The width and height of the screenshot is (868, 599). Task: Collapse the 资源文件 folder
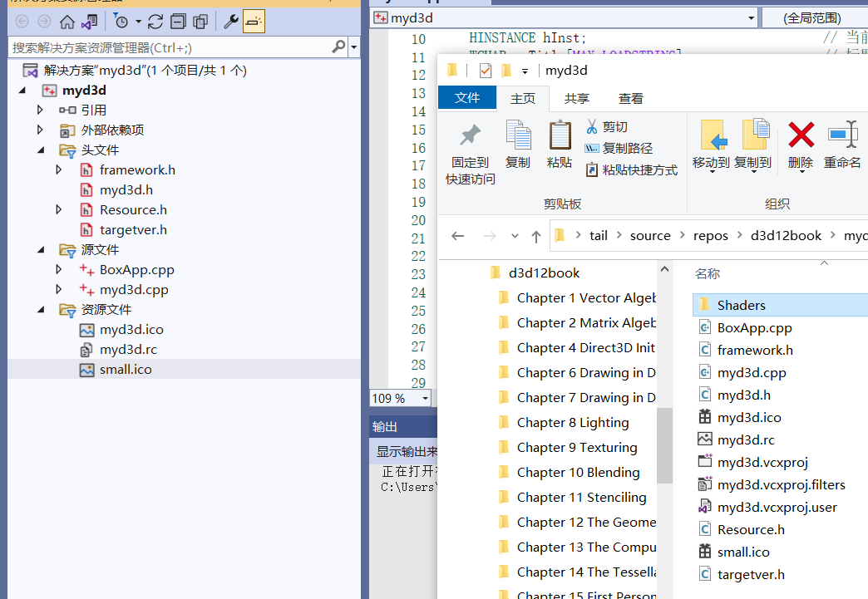point(41,309)
